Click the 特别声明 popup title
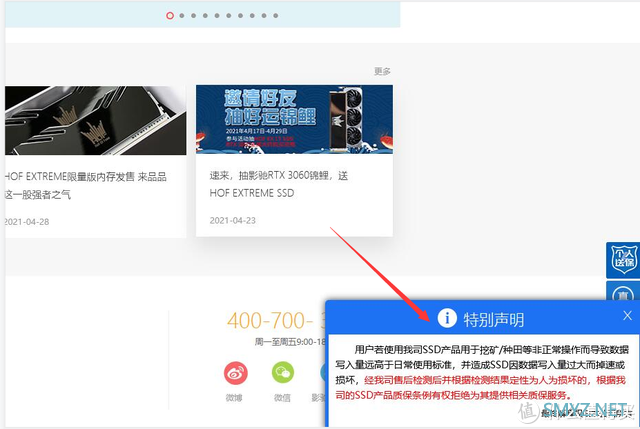This screenshot has width=640, height=429. pos(493,319)
